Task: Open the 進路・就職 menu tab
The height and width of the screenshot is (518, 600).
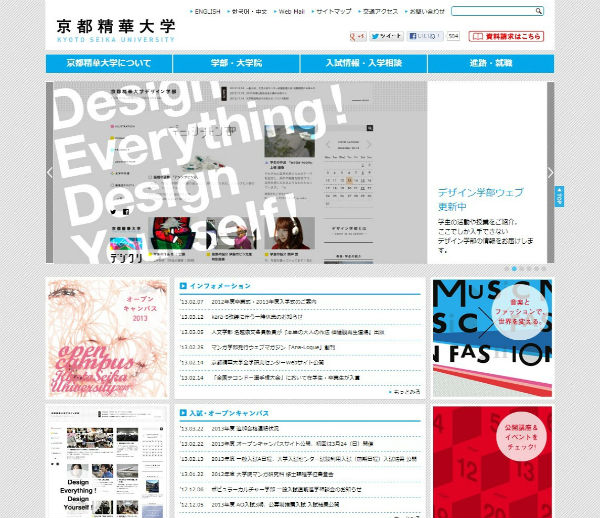Action: point(491,64)
